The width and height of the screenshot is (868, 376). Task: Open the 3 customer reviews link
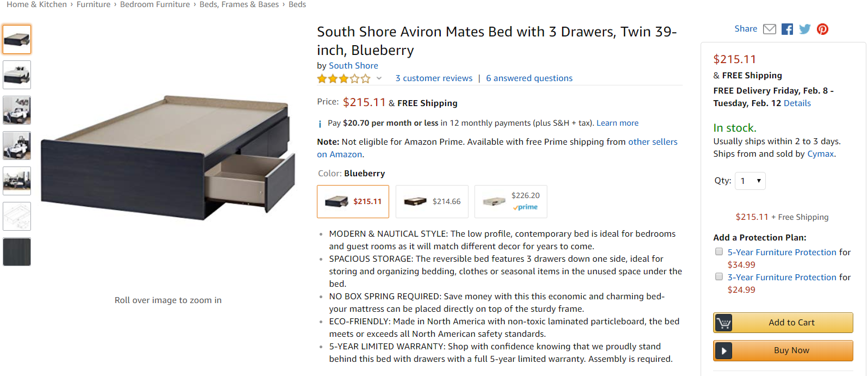click(434, 78)
